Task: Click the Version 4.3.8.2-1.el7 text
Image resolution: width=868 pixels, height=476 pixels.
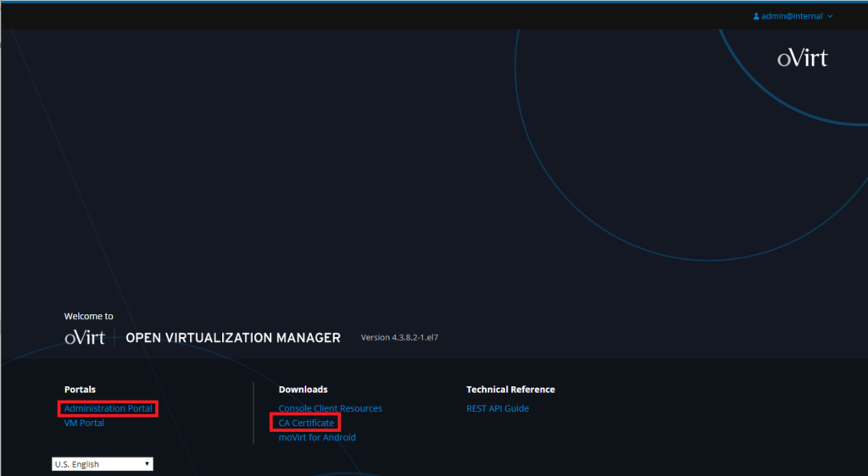Action: [399, 337]
